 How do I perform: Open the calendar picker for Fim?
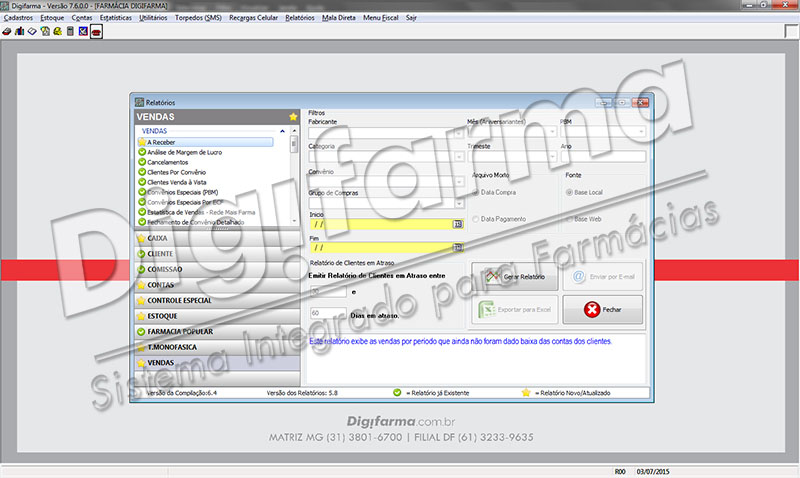458,247
